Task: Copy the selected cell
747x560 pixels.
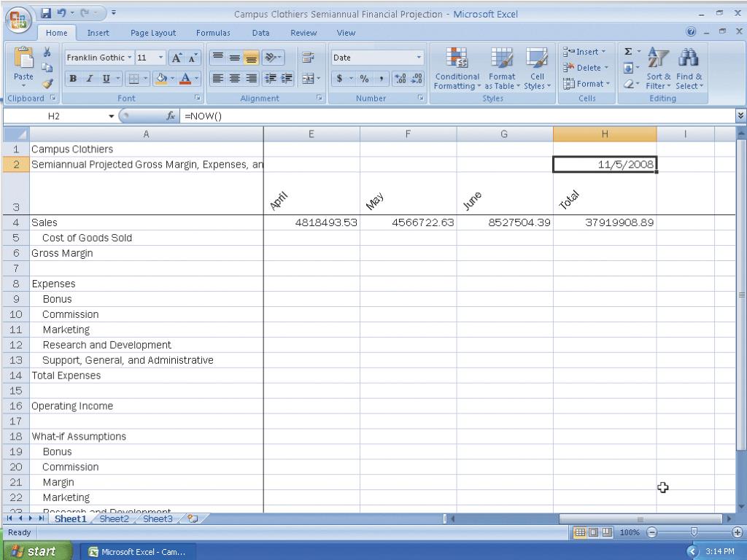Action: point(47,68)
